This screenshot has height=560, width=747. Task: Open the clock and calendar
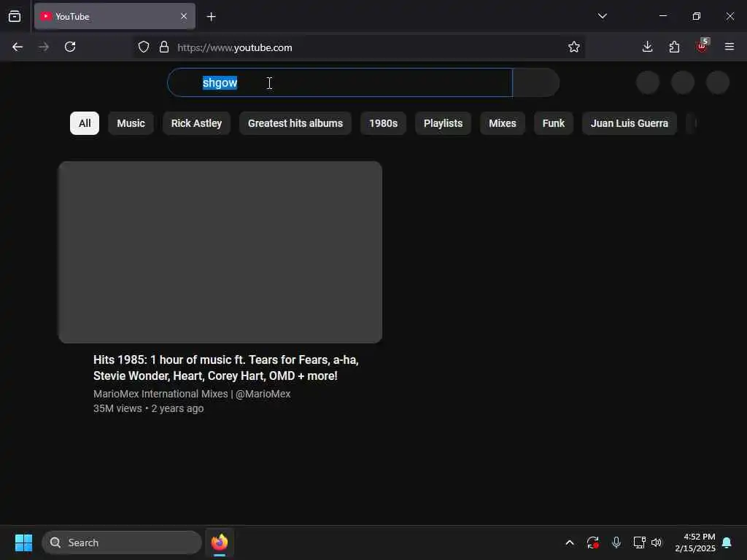(x=695, y=542)
